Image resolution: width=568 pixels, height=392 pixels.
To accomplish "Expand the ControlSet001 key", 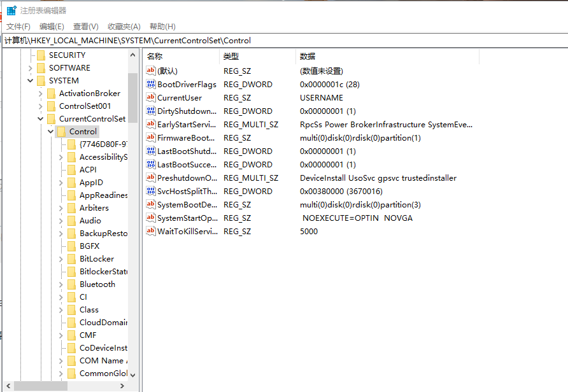I will 41,106.
